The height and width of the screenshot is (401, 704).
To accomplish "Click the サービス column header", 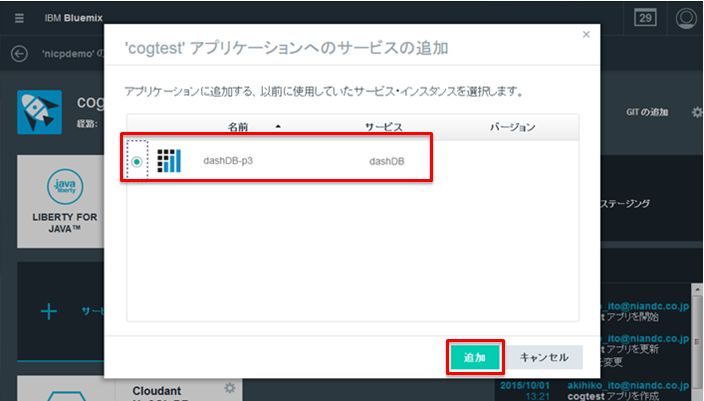I will coord(383,127).
